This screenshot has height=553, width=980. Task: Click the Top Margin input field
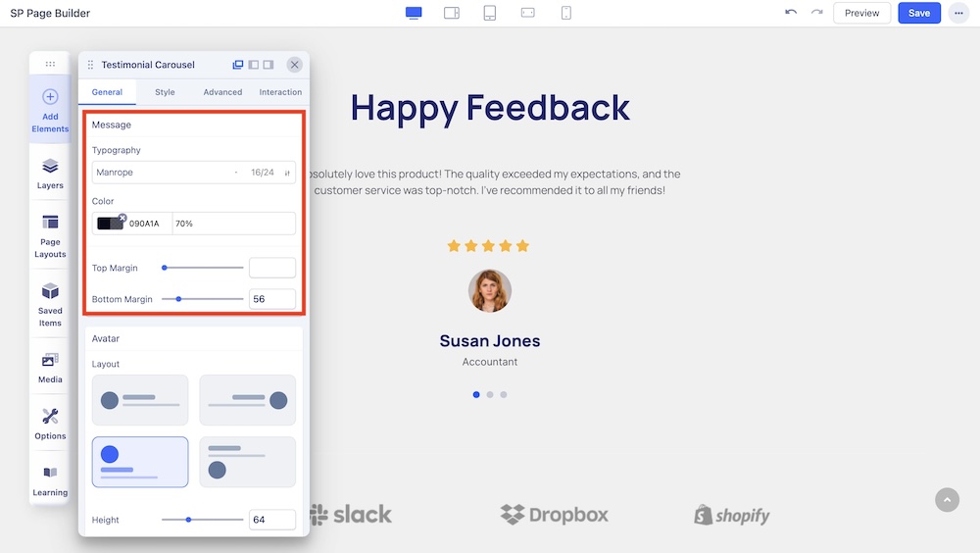271,268
